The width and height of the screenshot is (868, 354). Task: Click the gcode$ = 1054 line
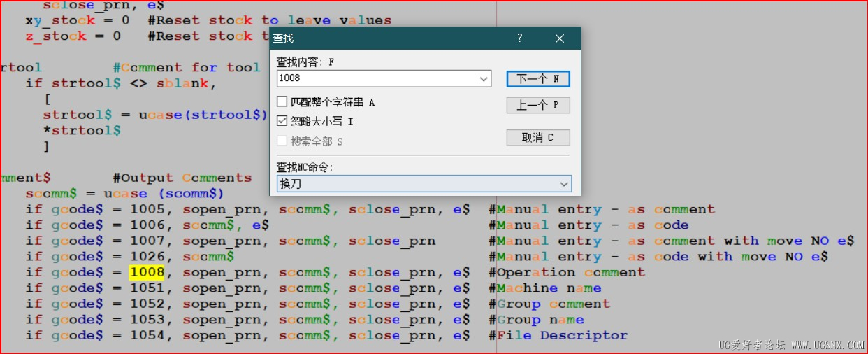[247, 335]
